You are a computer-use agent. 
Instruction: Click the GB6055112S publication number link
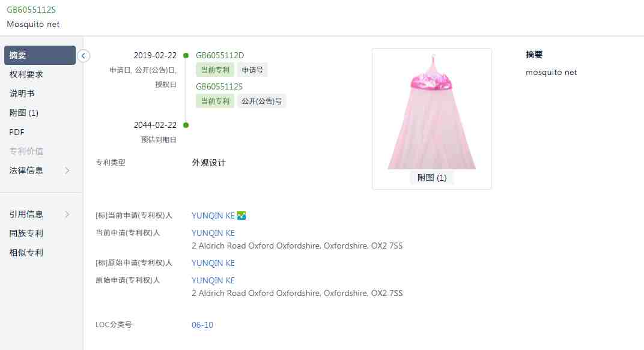point(219,86)
